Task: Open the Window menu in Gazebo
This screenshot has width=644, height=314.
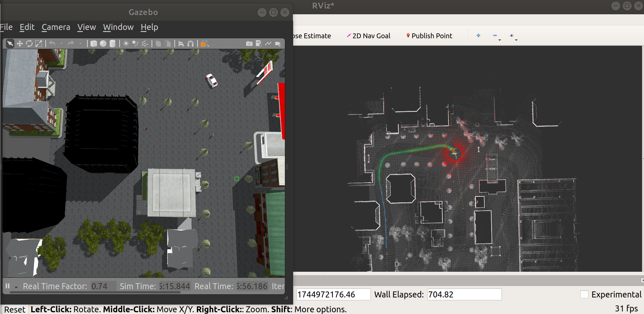Action: point(118,27)
